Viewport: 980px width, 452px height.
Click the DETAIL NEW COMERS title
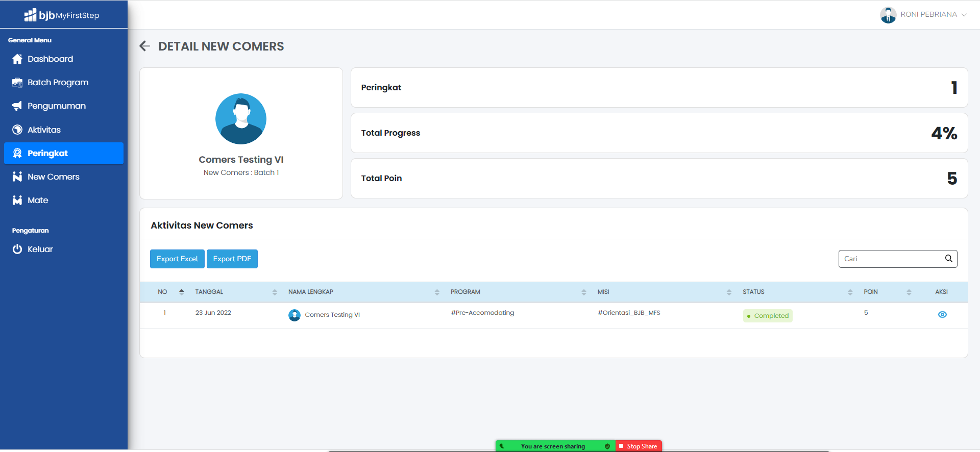point(221,46)
